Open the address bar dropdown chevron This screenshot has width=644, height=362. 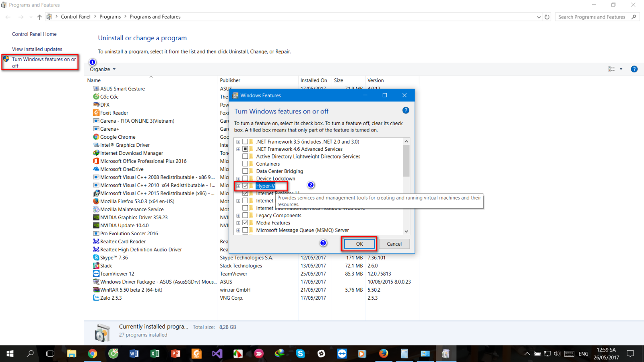pos(539,16)
